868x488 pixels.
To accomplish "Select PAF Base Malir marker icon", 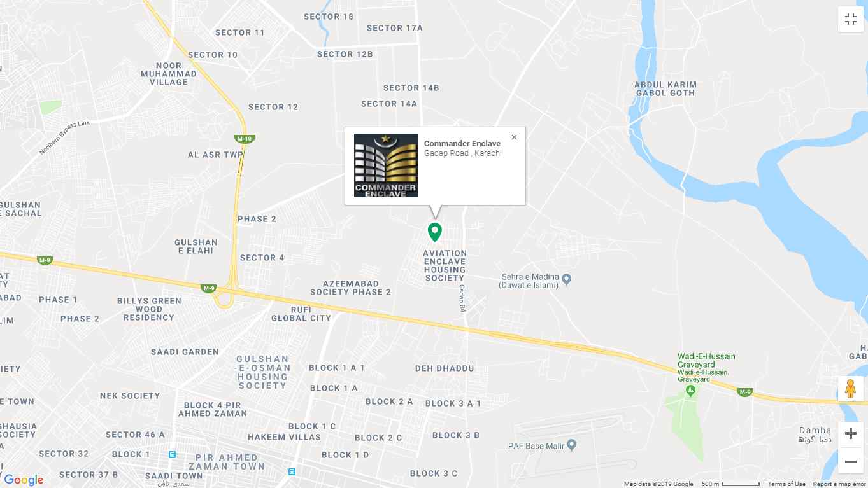I will click(571, 445).
